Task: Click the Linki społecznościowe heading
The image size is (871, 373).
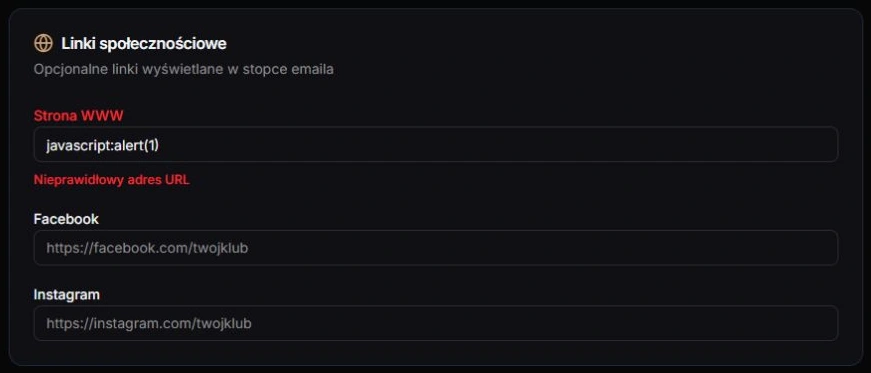Action: pyautogui.click(x=144, y=43)
